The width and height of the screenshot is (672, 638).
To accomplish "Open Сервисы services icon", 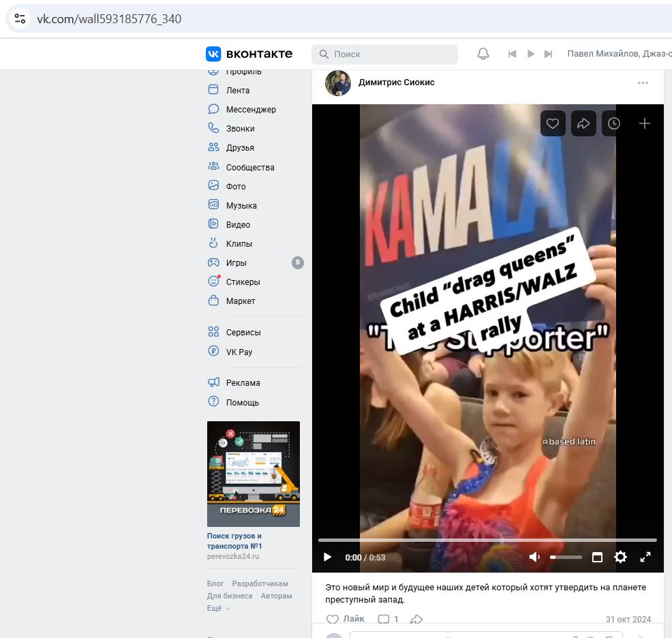I will pos(213,331).
